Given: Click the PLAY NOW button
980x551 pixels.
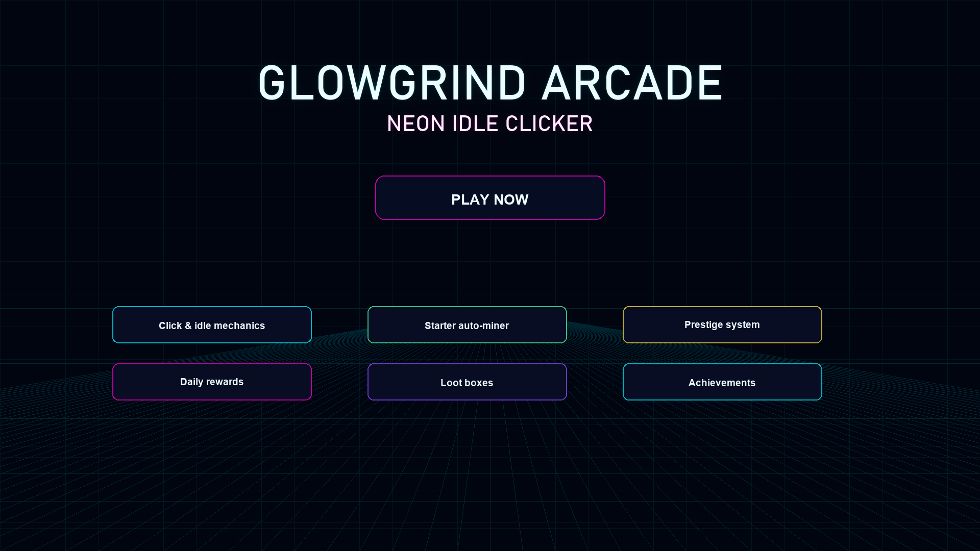Looking at the screenshot, I should 490,198.
